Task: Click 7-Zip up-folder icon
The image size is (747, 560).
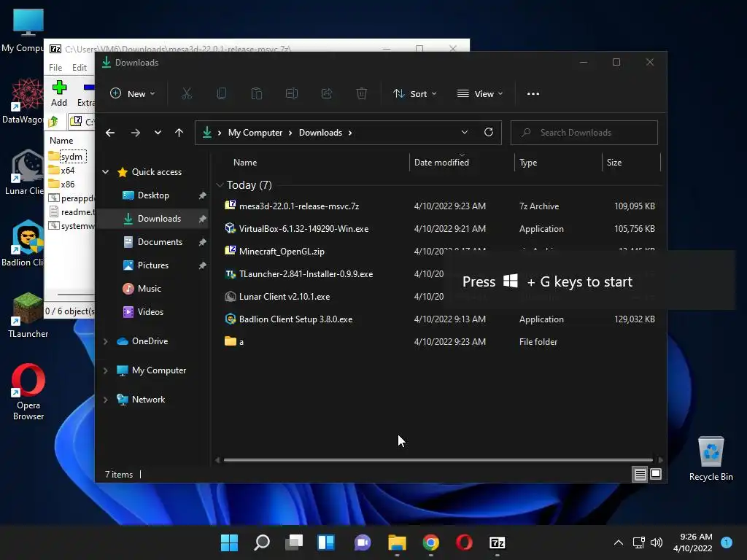Action: [x=53, y=122]
